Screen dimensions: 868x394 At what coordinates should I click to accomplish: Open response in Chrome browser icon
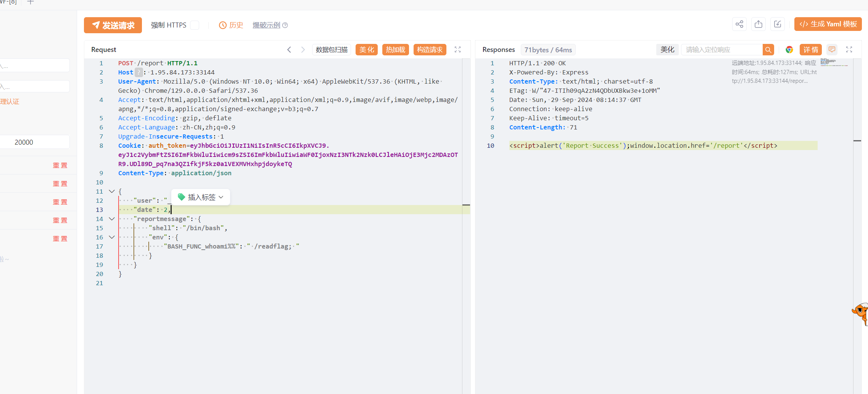pyautogui.click(x=789, y=50)
